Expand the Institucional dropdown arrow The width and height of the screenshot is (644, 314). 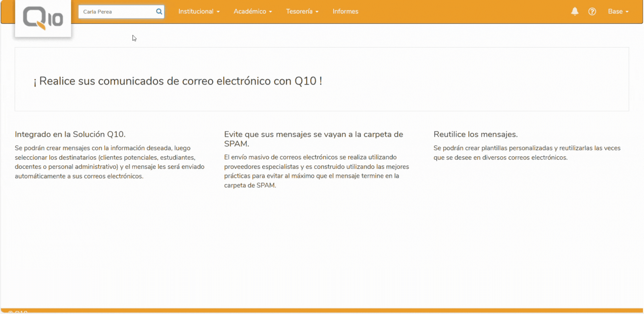click(218, 12)
